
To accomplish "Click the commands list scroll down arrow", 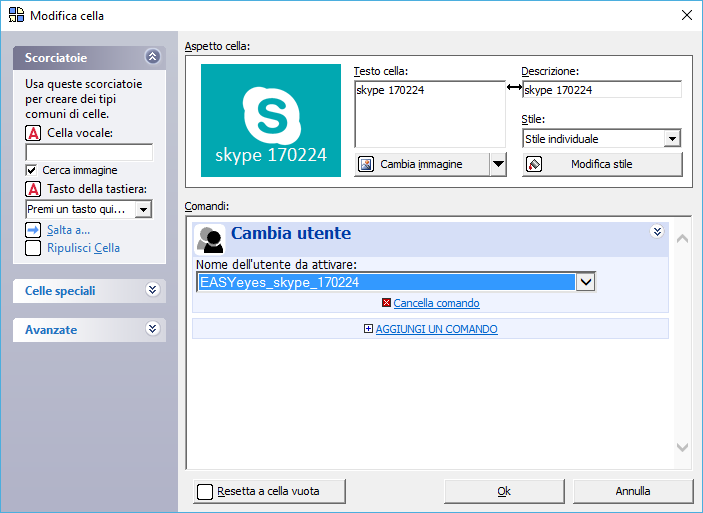I will tap(682, 447).
